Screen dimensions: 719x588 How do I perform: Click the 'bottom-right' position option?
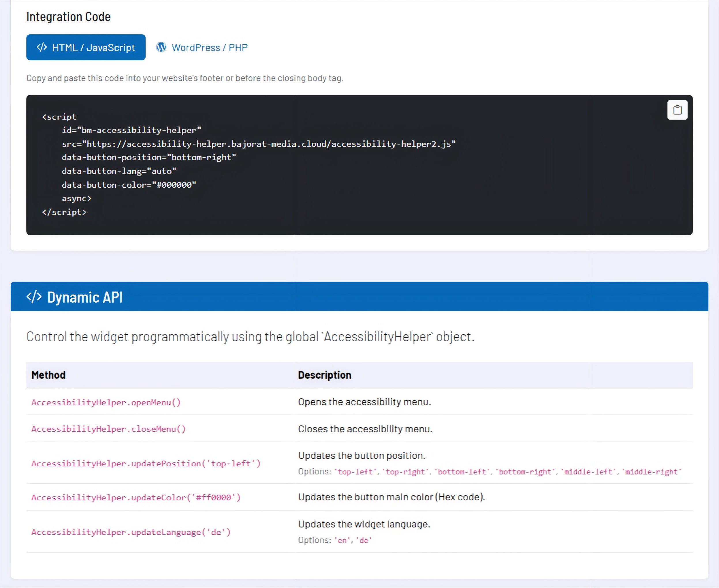[526, 472]
